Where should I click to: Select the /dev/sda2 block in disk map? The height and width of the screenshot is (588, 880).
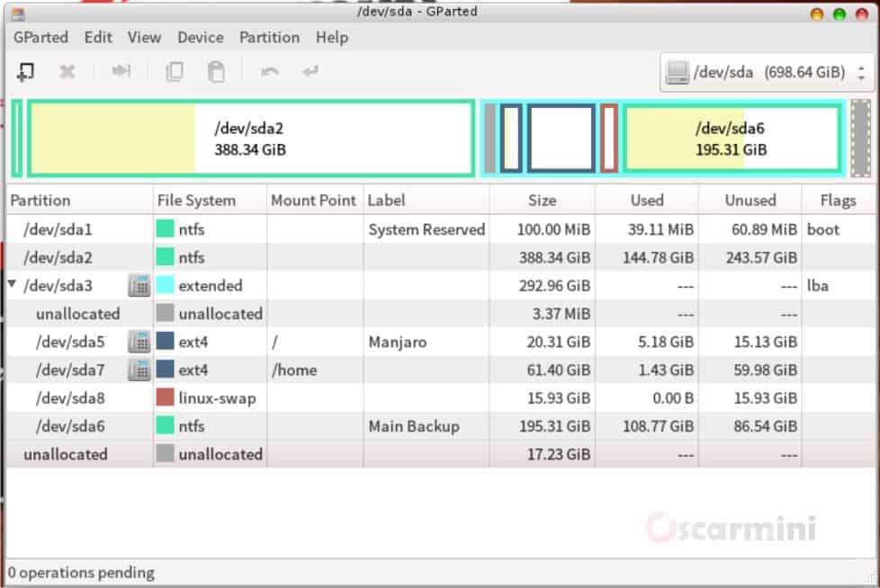pos(250,138)
